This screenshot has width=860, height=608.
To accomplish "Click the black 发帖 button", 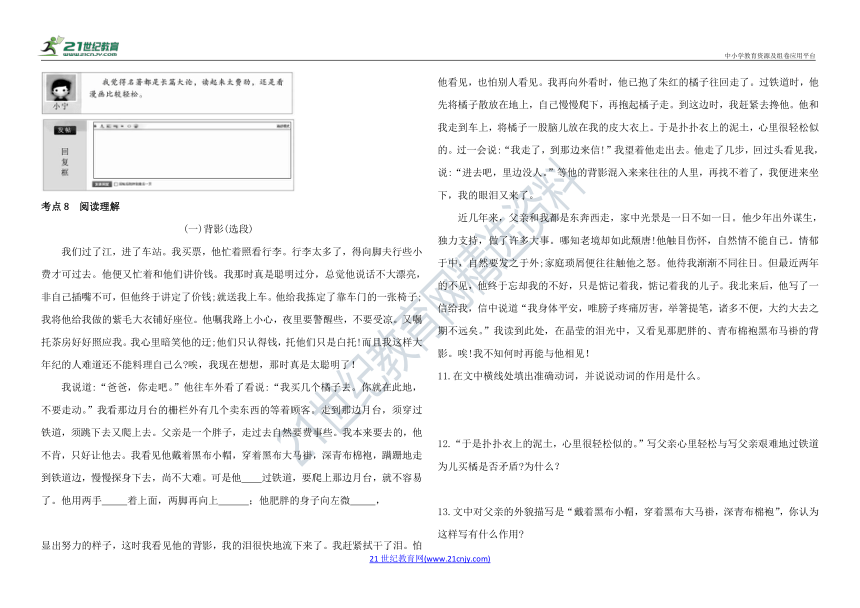I will [65, 130].
